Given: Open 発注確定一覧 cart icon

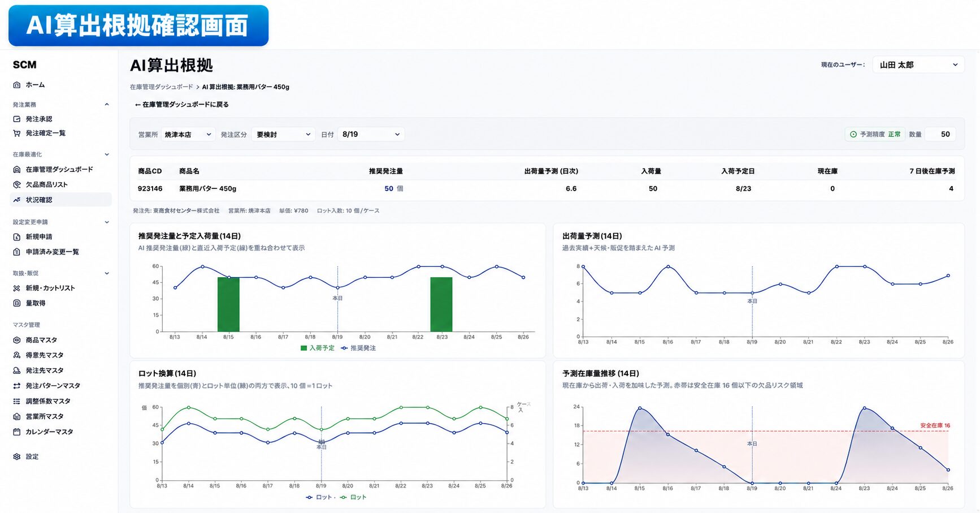Looking at the screenshot, I should [x=17, y=133].
